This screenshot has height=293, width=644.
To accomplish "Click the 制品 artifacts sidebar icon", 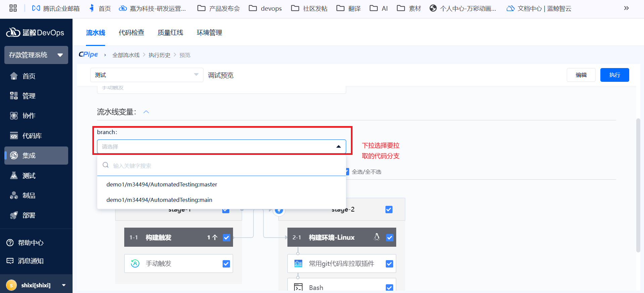I will click(14, 195).
